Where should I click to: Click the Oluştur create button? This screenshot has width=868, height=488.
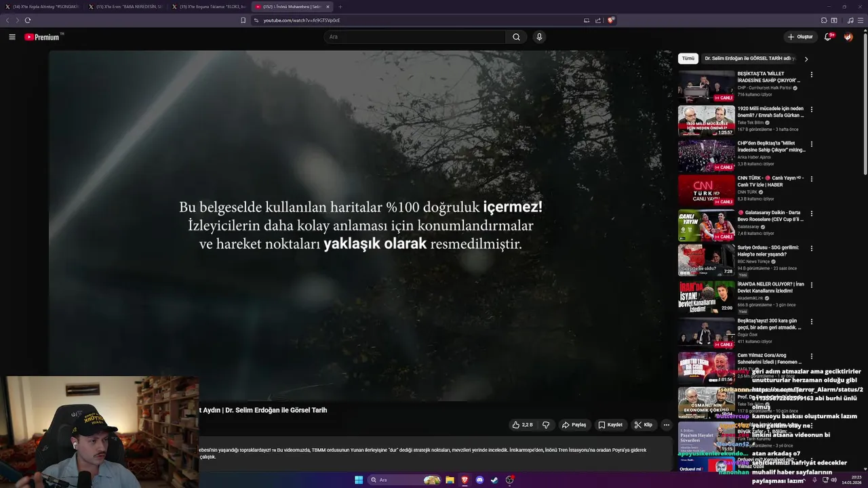pyautogui.click(x=800, y=37)
